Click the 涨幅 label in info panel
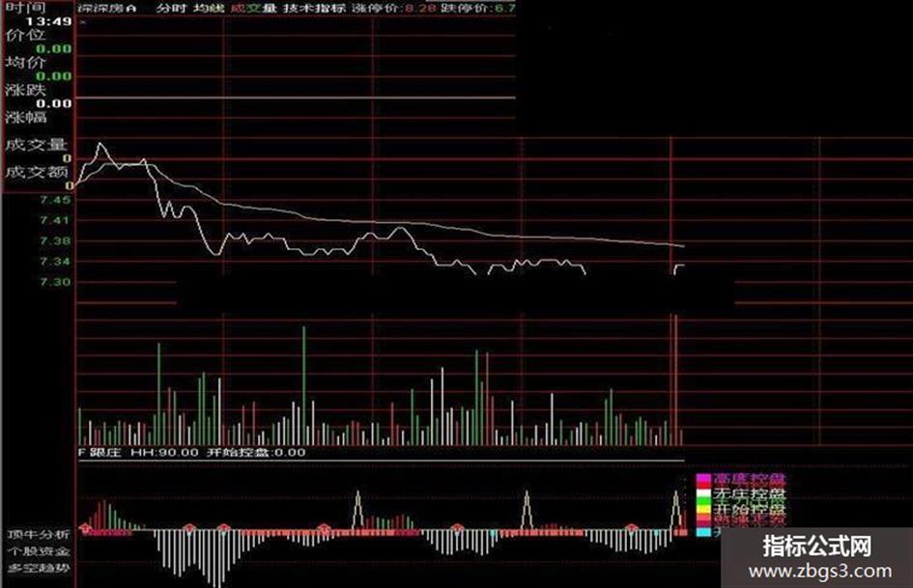The height and width of the screenshot is (588, 913). [25, 117]
